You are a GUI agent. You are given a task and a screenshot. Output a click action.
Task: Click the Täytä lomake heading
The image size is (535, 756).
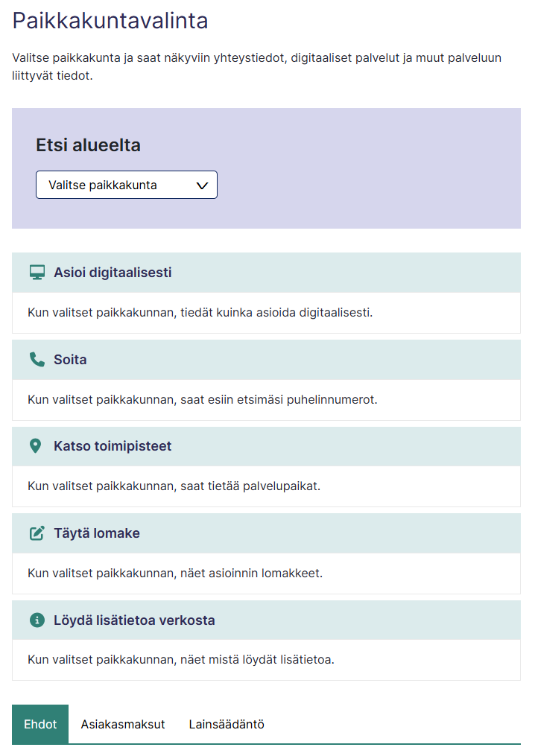96,533
